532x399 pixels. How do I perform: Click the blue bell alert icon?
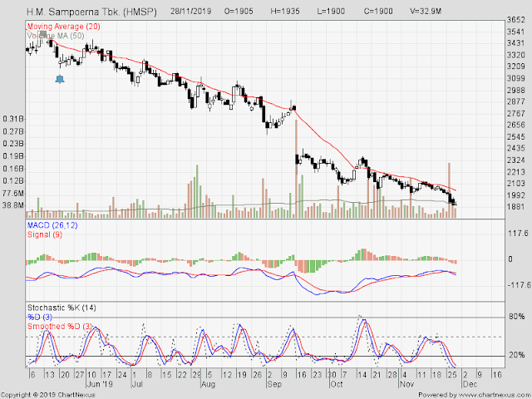pyautogui.click(x=60, y=79)
